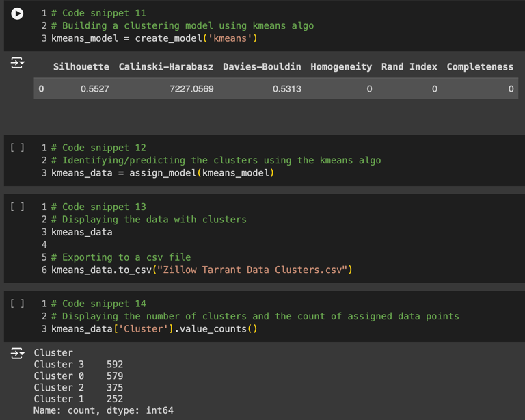Place cursor on the create_model('kmeans') line

pyautogui.click(x=154, y=38)
